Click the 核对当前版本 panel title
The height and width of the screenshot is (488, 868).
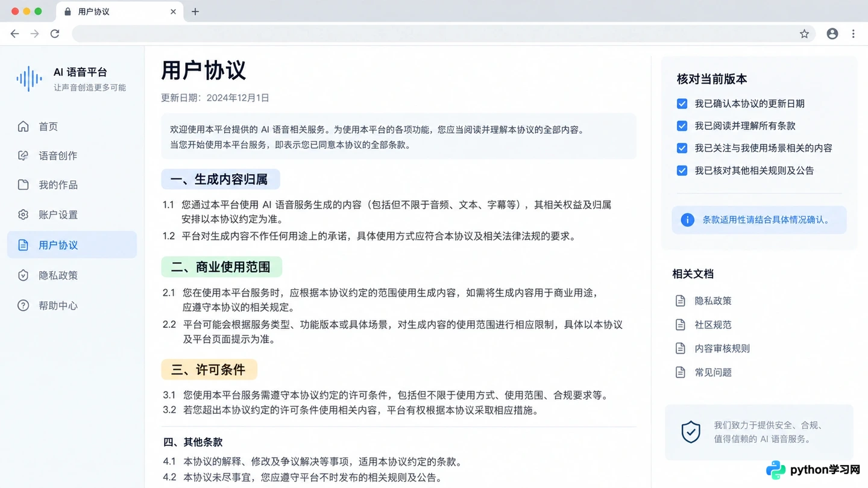click(712, 79)
